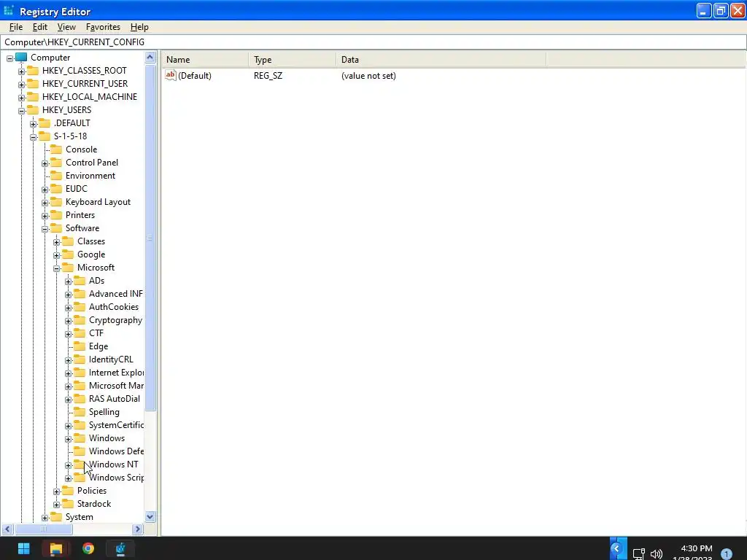Screen dimensions: 747x560
Task: Select the System folder icon
Action: (x=56, y=517)
